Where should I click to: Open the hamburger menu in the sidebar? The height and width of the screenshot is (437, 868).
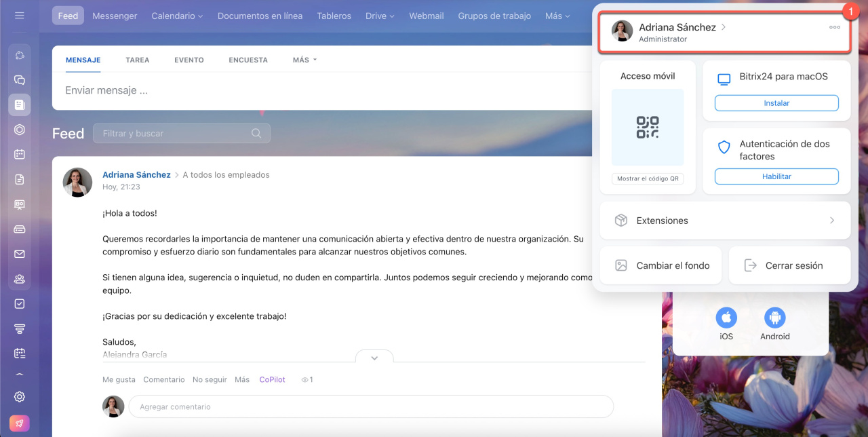coord(19,16)
